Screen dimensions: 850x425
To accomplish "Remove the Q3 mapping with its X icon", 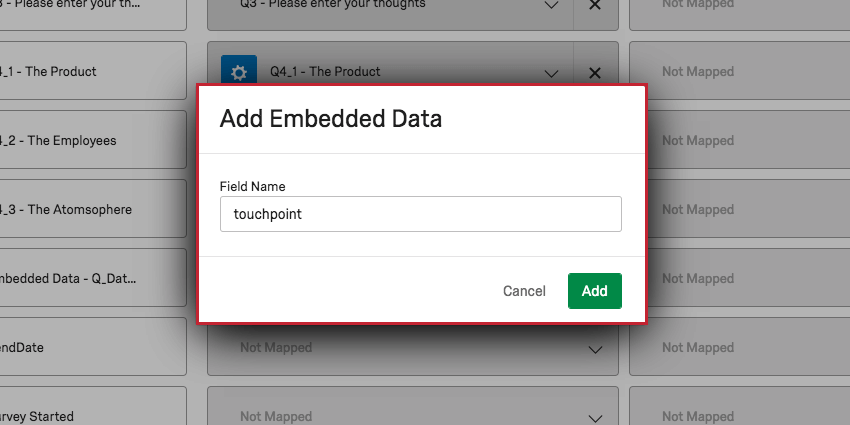I will 595,5.
